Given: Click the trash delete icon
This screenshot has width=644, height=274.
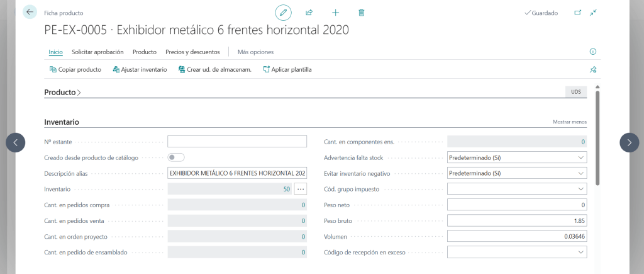Looking at the screenshot, I should point(362,13).
